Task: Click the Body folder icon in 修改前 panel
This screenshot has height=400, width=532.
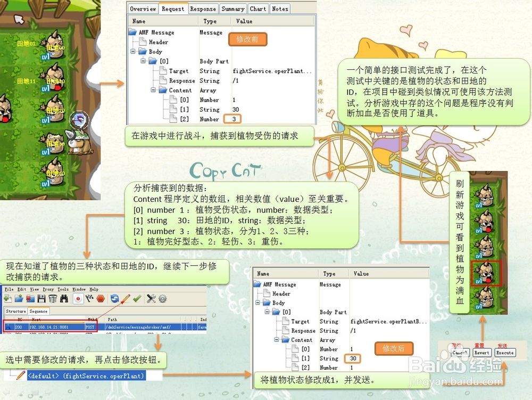Action: point(143,52)
